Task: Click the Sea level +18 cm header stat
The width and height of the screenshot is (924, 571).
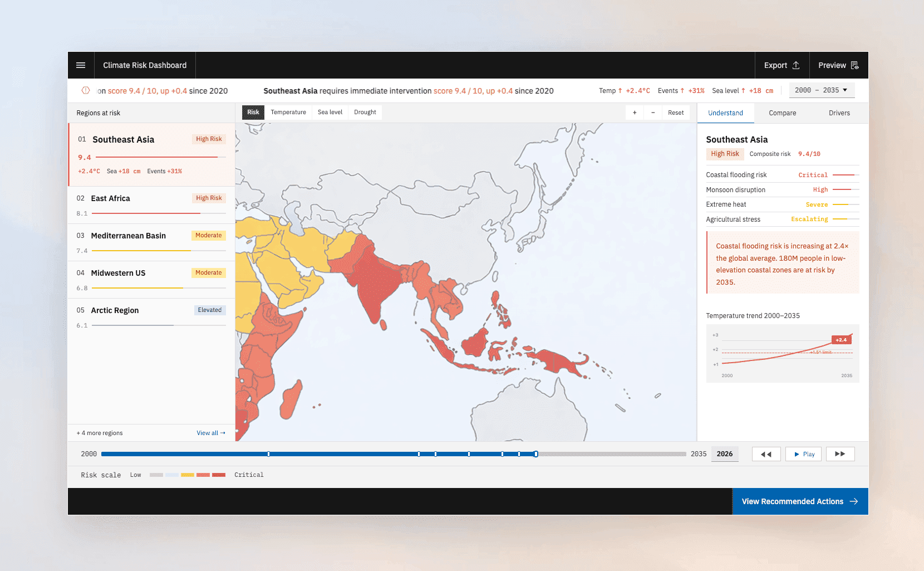Action: pos(743,91)
